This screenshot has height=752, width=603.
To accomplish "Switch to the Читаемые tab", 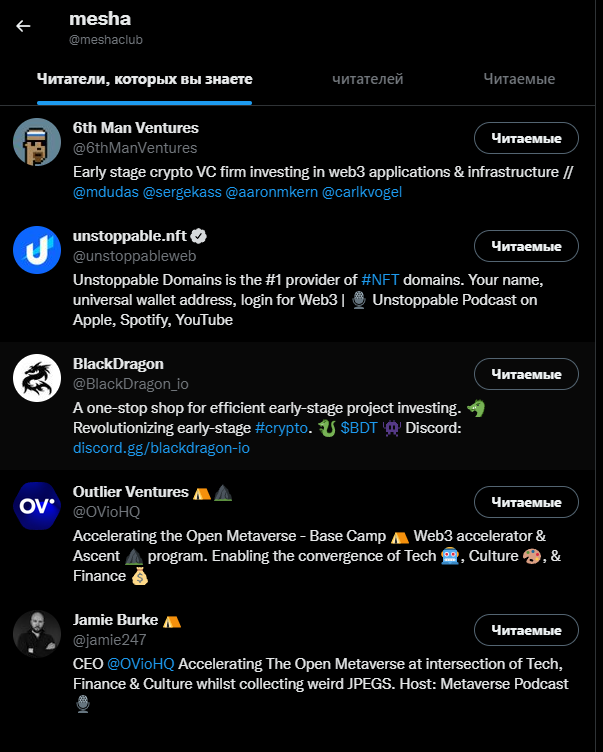I will click(x=519, y=79).
